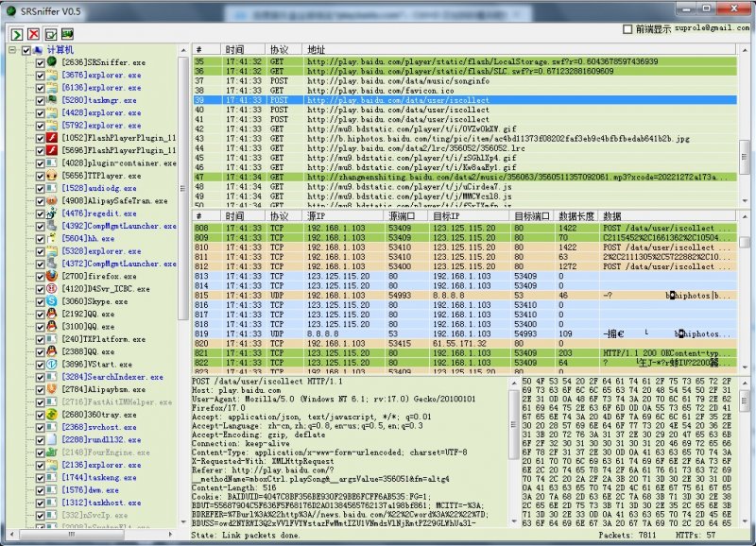Uncheck the [2636]SRSniffer.exe checkbox
Screen dimensions: 756x546
[41, 62]
